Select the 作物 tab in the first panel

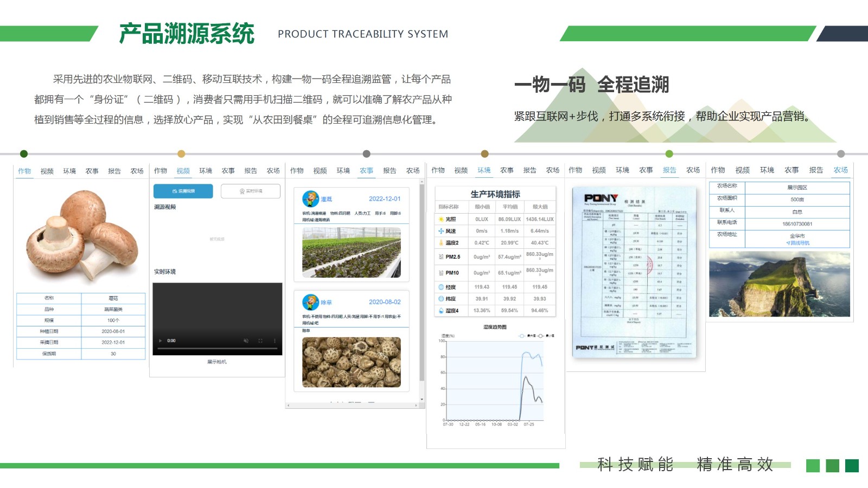point(24,171)
